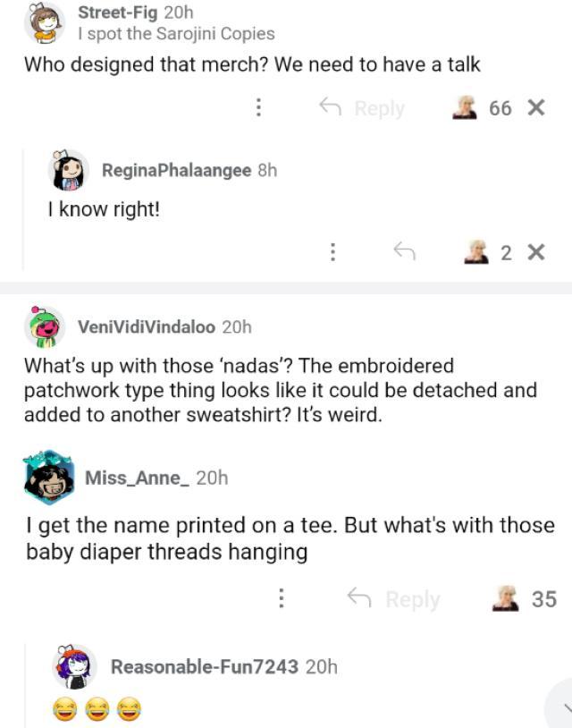Toggle the upvote on ReginaPhalaangee's reply

[x=476, y=253]
